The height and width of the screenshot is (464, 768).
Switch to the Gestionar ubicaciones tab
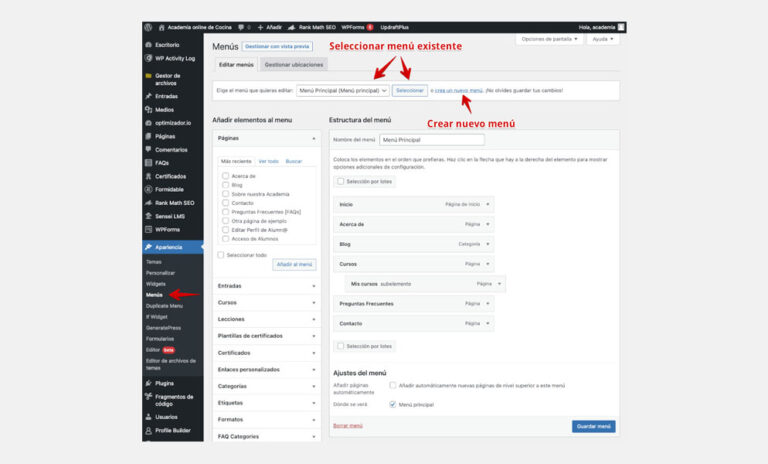(x=294, y=65)
